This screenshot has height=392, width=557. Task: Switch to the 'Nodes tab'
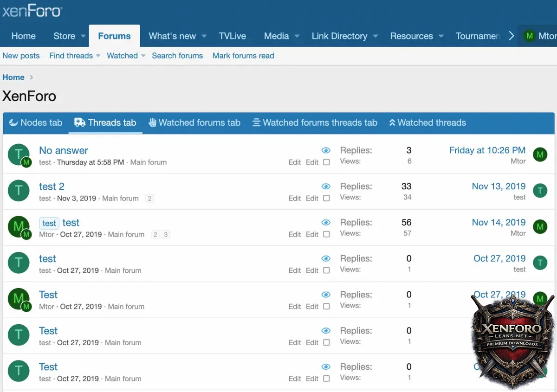pyautogui.click(x=36, y=123)
